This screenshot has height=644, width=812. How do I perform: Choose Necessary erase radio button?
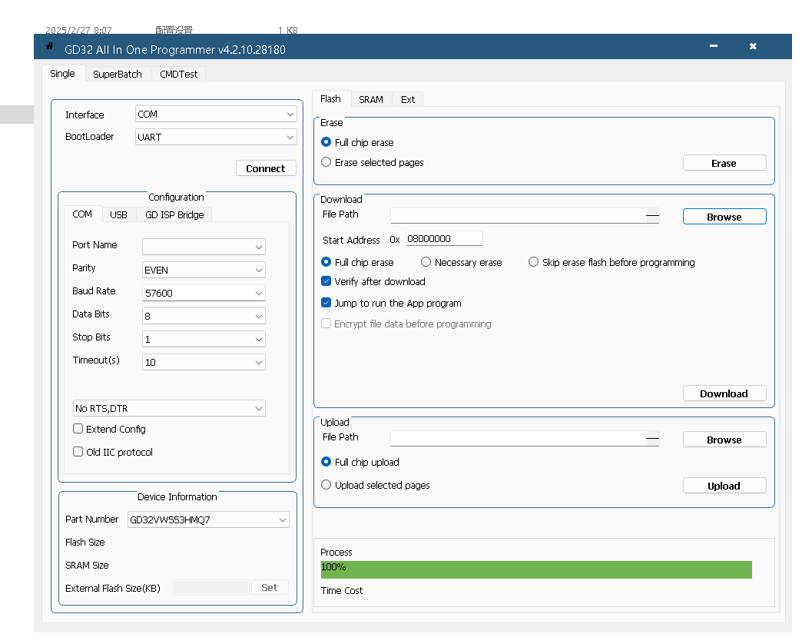[426, 263]
